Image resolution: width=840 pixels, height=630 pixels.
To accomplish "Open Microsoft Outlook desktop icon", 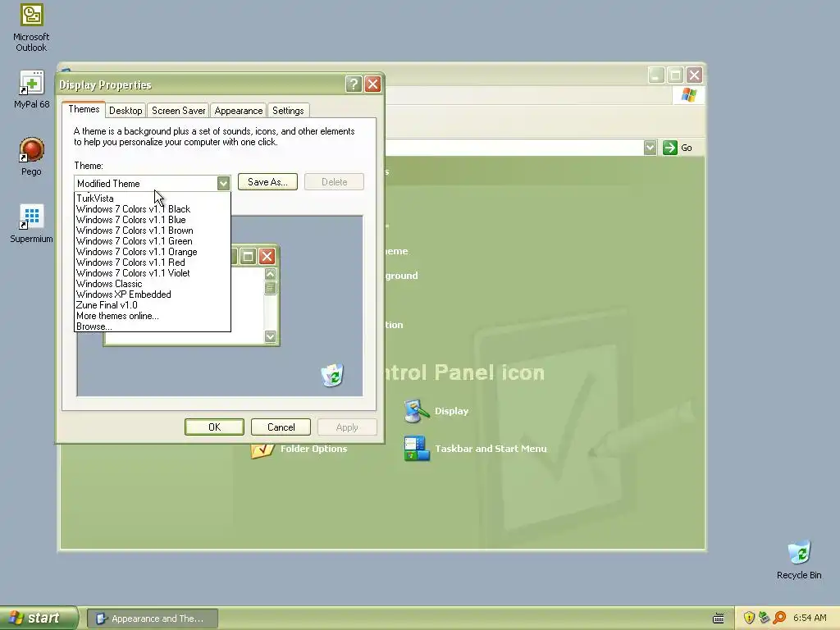I will tap(31, 28).
